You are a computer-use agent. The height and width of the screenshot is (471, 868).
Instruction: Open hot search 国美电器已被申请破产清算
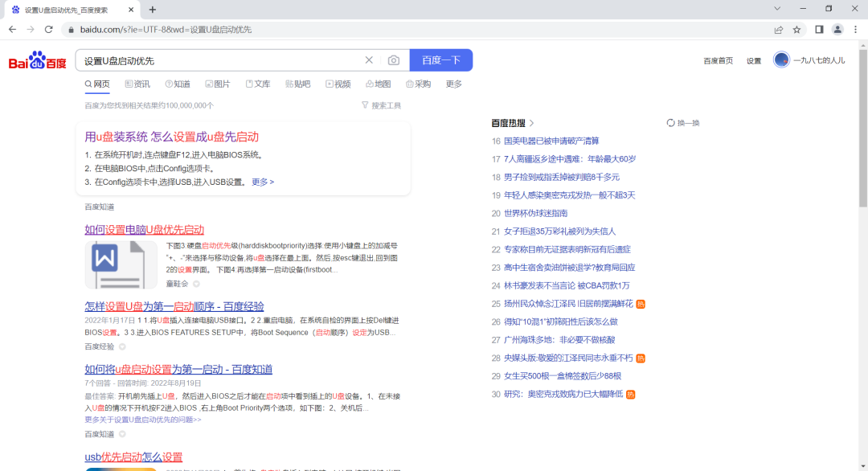click(551, 141)
